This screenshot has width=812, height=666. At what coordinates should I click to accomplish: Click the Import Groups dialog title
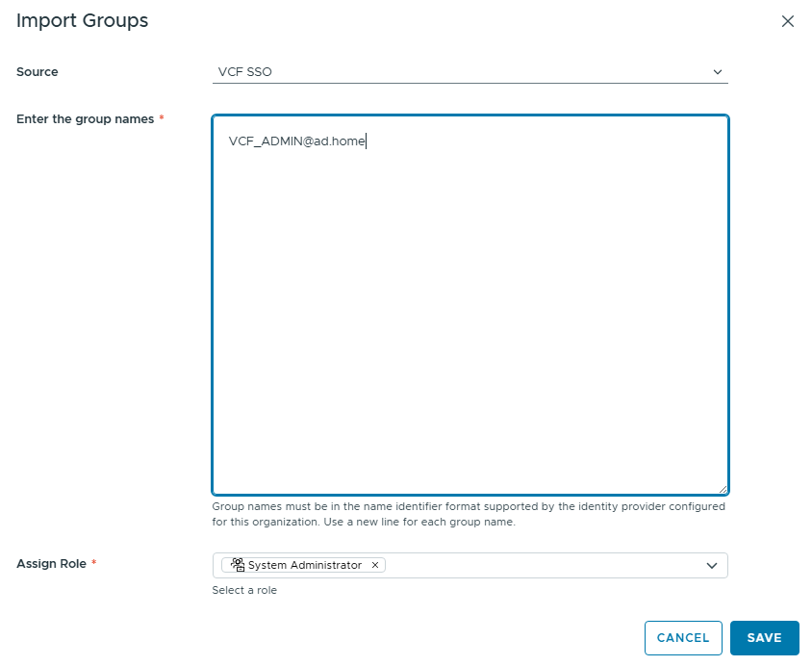click(x=83, y=20)
